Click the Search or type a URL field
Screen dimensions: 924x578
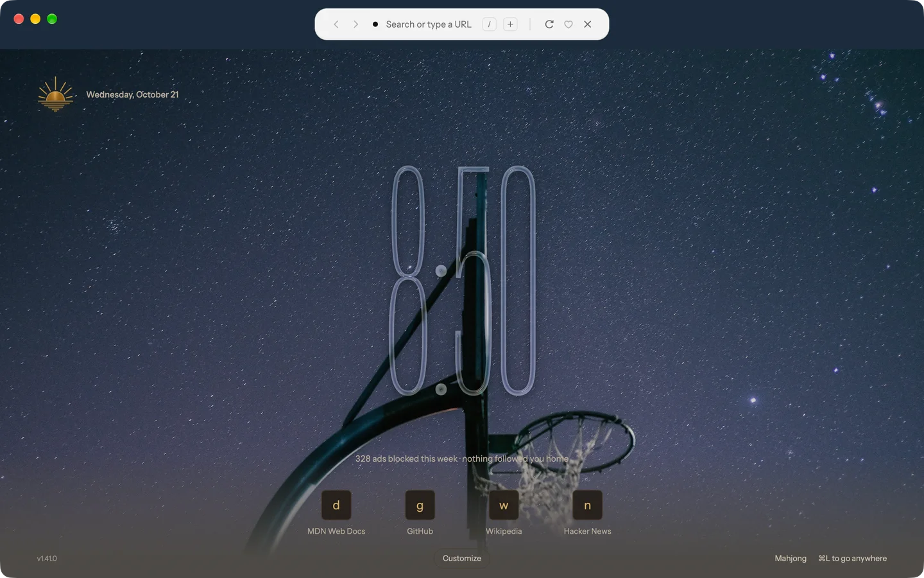[x=429, y=24]
